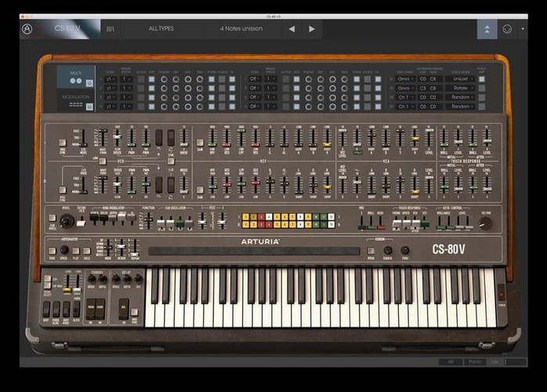Open the first row Omni MIDI channel dropdown

point(405,79)
